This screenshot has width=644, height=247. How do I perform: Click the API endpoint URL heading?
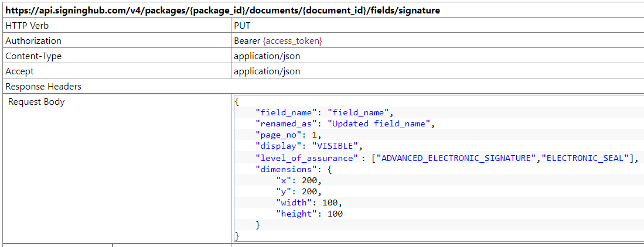223,11
